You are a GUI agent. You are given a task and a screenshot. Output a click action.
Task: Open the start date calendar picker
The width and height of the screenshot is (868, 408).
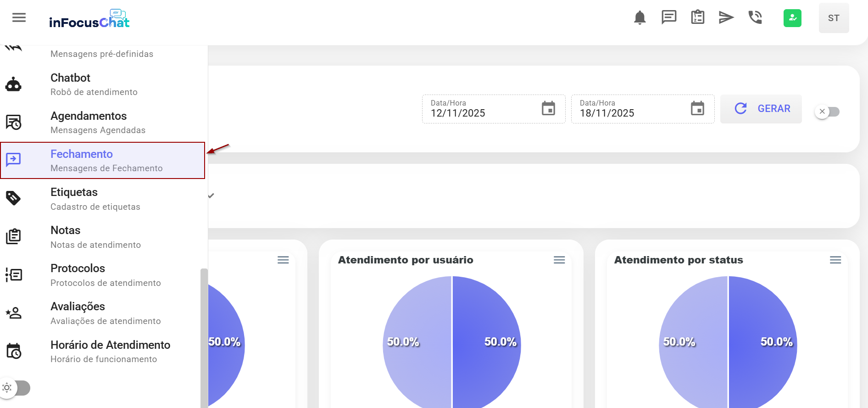548,109
